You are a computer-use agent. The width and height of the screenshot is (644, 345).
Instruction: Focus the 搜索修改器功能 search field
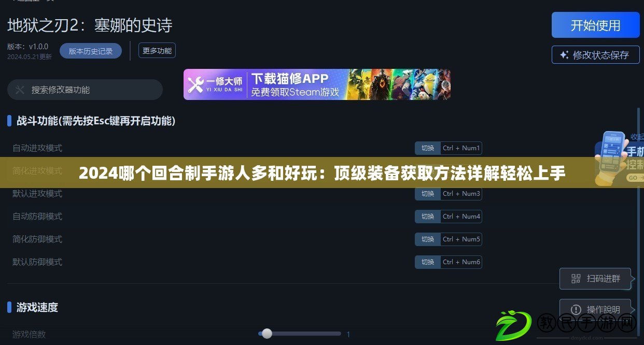85,90
